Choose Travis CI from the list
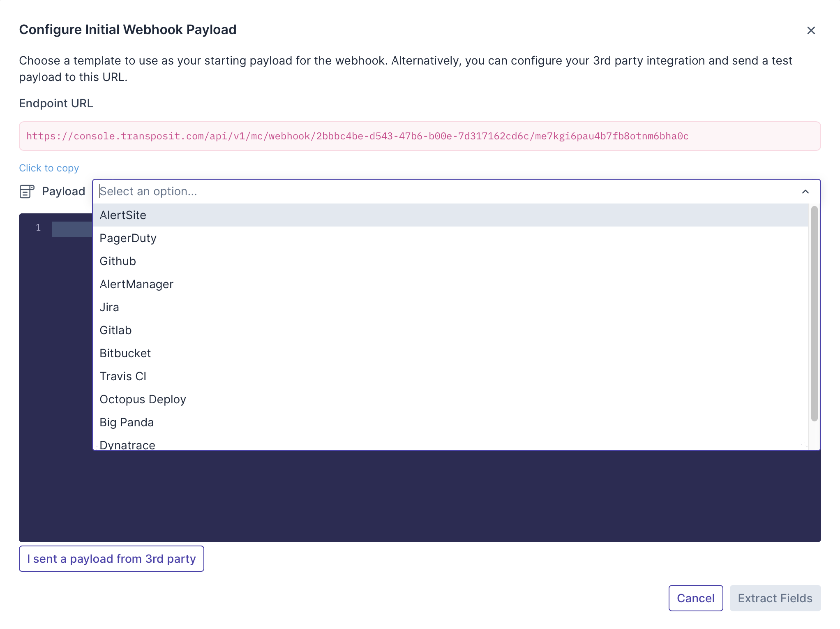Image resolution: width=840 pixels, height=629 pixels. [x=123, y=376]
